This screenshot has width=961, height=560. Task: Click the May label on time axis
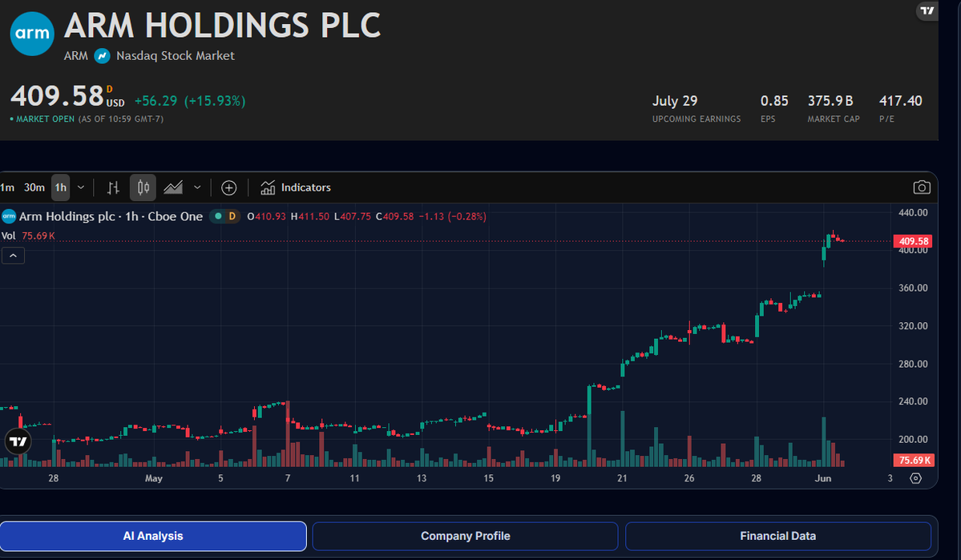tap(153, 478)
